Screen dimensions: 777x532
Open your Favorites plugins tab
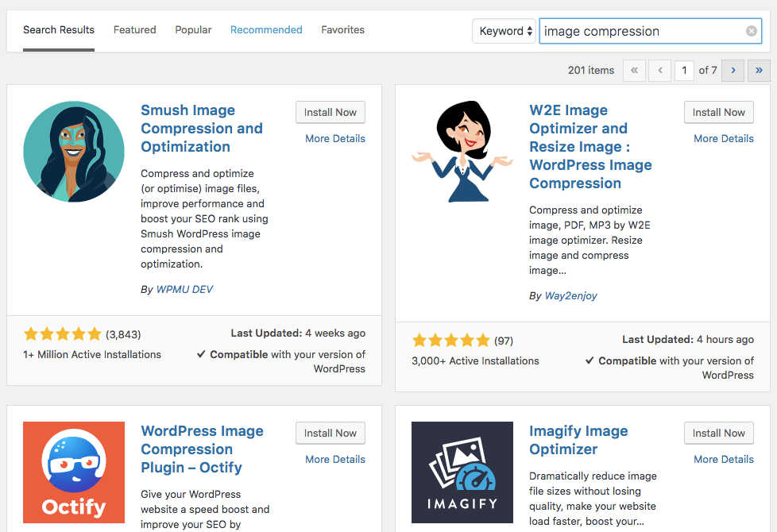click(342, 30)
